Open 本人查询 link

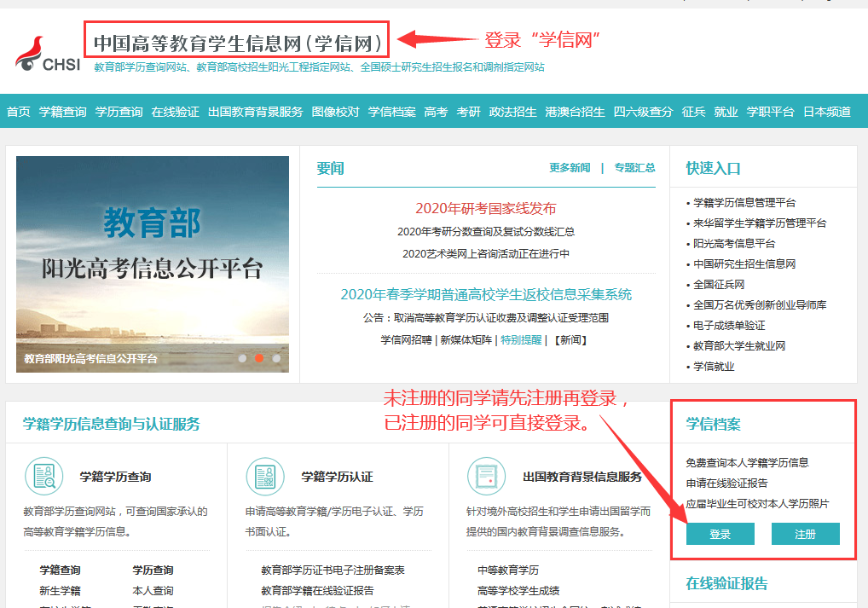point(153,590)
